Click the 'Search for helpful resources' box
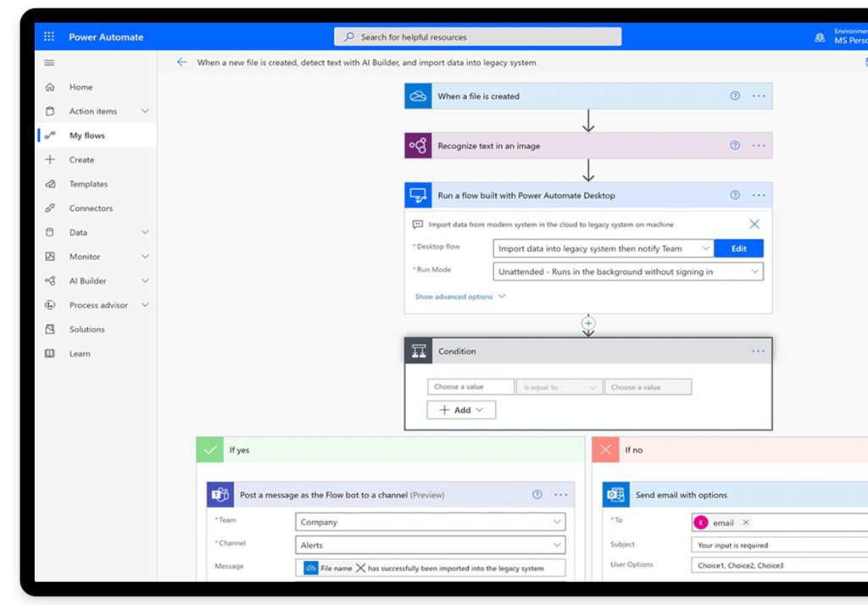This screenshot has width=868, height=605. 478,36
